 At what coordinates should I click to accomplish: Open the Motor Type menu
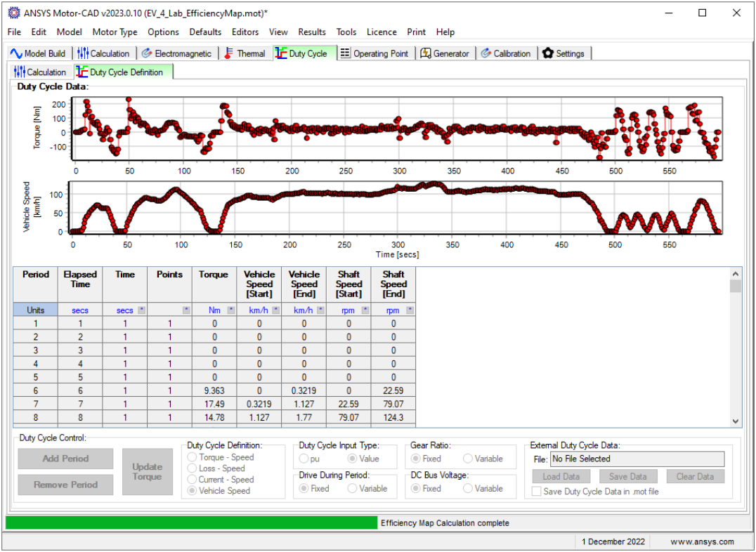coord(115,32)
